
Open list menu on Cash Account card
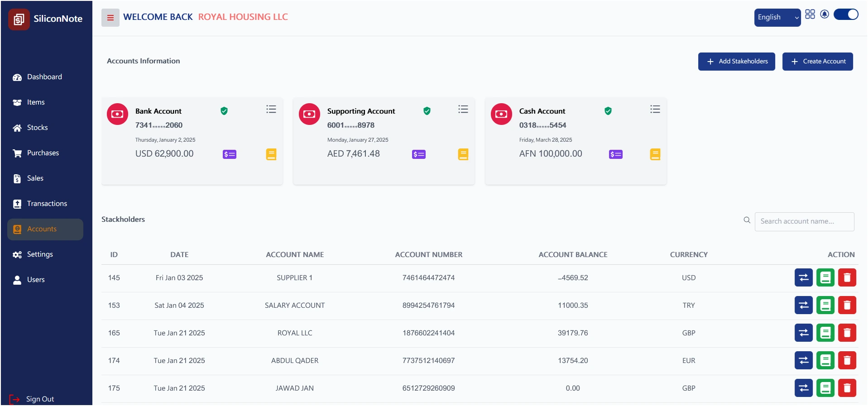coord(655,109)
